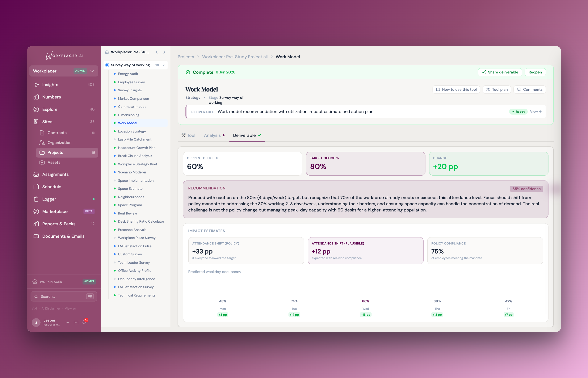Open the notifications bell with 9+ badge
This screenshot has width=588, height=378.
pyautogui.click(x=84, y=322)
